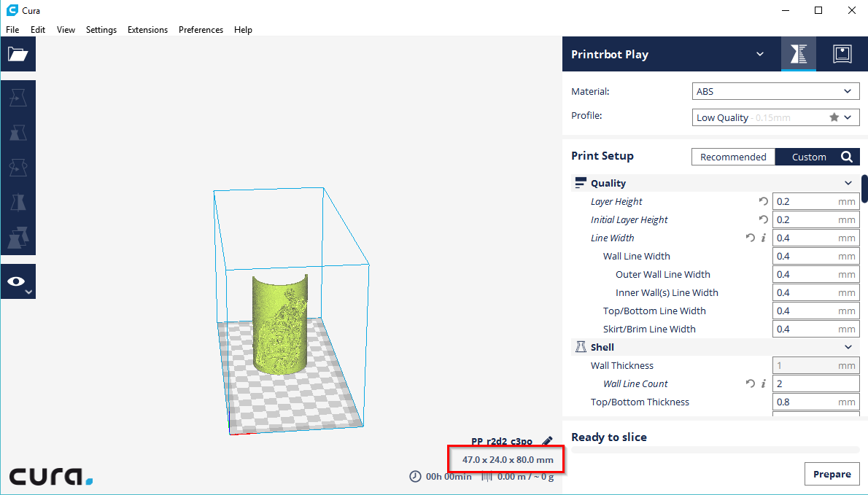Open the File menu
868x495 pixels.
(x=12, y=30)
